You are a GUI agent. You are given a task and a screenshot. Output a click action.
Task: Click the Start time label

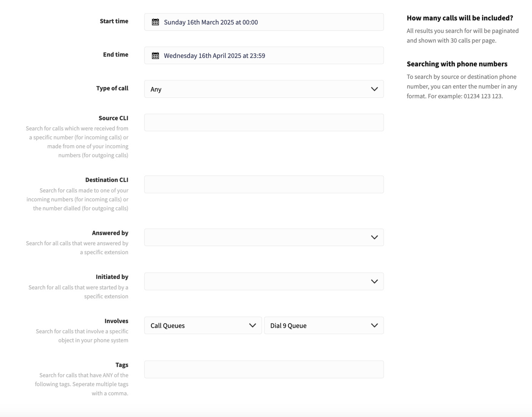[114, 21]
